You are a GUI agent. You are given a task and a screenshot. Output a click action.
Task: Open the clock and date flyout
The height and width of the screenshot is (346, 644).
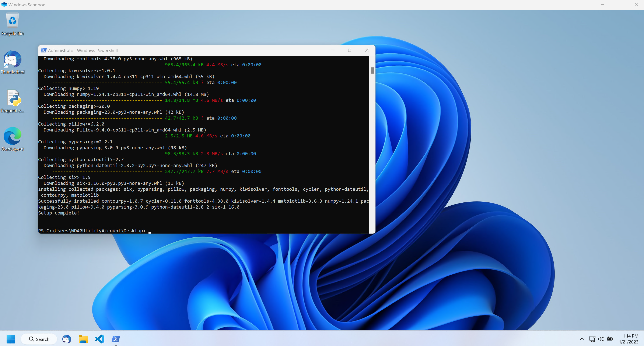coord(629,339)
